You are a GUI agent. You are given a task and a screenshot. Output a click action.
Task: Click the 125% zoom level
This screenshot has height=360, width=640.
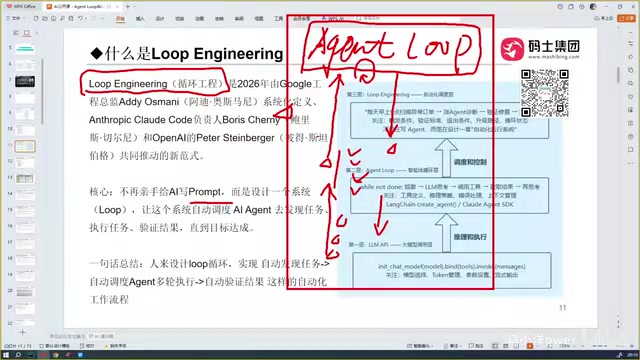[x=565, y=346]
